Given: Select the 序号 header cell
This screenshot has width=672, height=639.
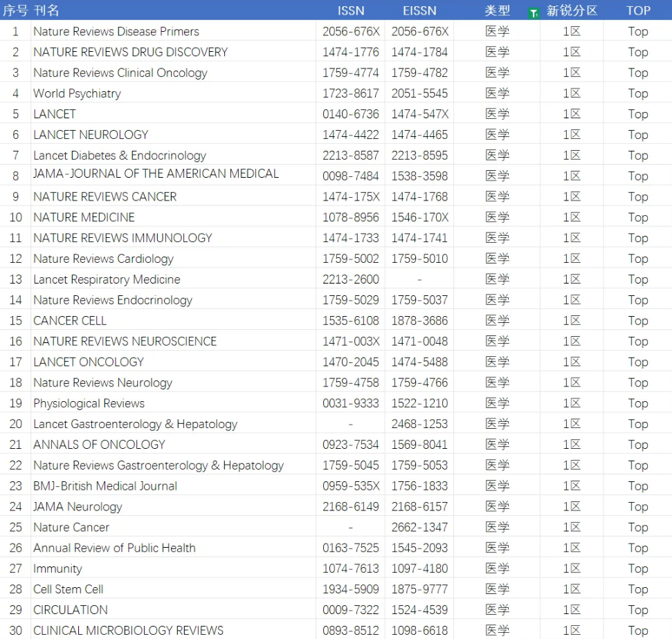Looking at the screenshot, I should (x=15, y=10).
